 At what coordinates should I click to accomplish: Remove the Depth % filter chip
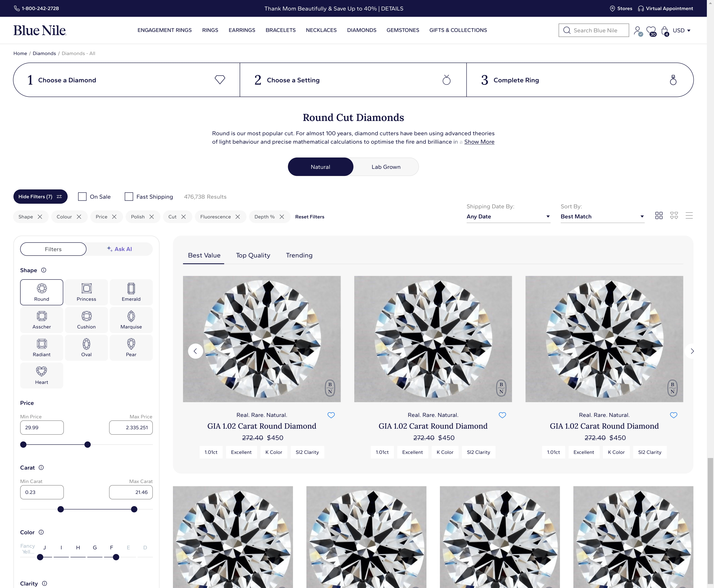tap(282, 217)
